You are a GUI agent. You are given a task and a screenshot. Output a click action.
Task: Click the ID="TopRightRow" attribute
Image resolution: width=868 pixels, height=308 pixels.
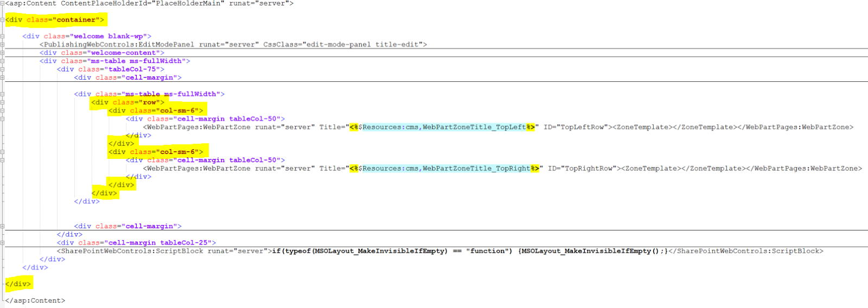point(582,169)
